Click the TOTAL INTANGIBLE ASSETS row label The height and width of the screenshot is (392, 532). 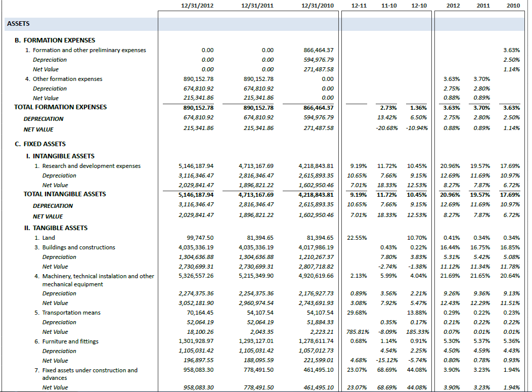[65, 194]
